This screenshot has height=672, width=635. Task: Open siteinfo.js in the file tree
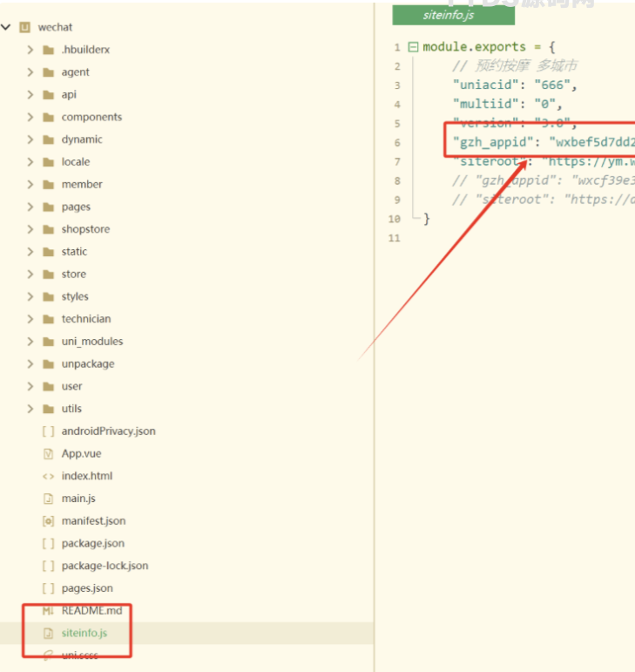point(84,633)
